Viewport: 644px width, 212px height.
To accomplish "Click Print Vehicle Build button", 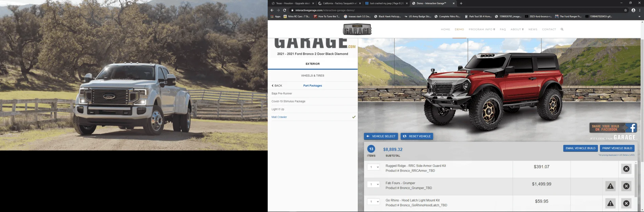I will pos(617,148).
